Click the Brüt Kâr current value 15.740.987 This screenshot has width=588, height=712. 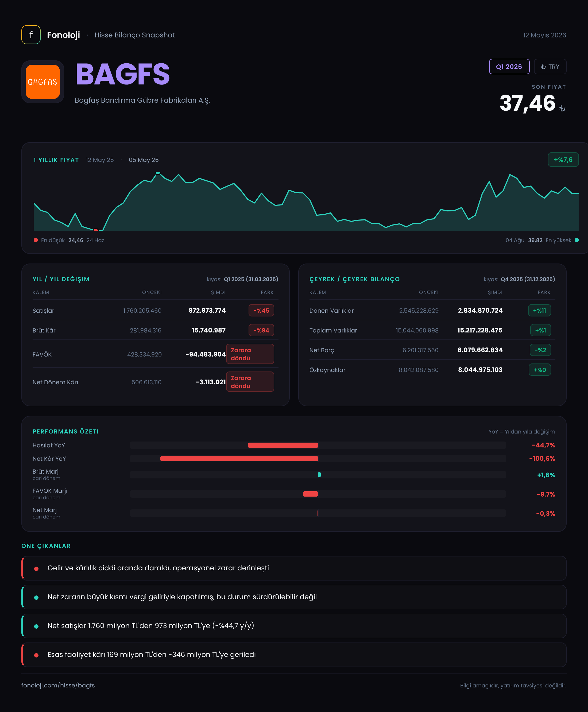[209, 330]
